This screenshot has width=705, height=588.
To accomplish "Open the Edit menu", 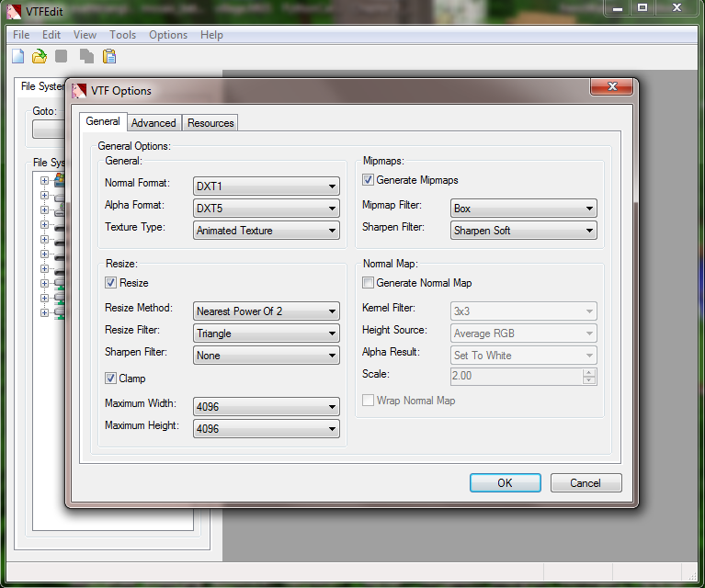I will pyautogui.click(x=51, y=35).
